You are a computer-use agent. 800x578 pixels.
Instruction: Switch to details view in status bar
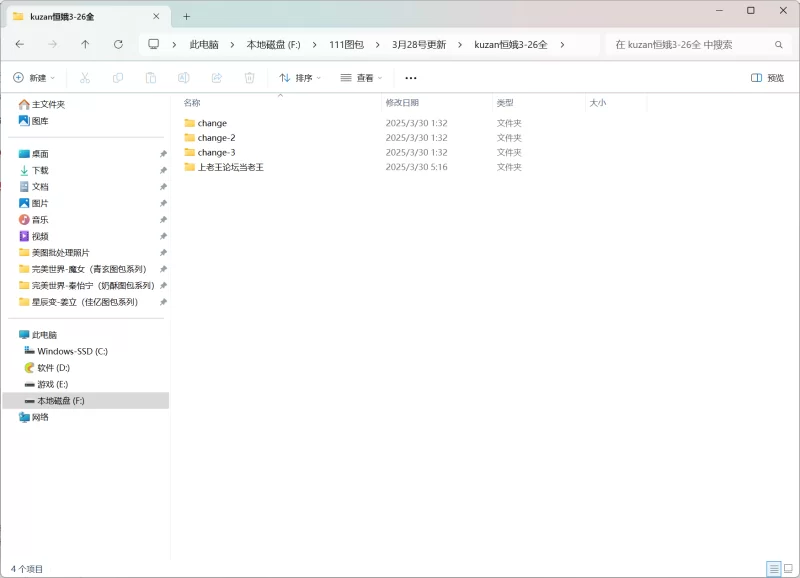(x=773, y=568)
